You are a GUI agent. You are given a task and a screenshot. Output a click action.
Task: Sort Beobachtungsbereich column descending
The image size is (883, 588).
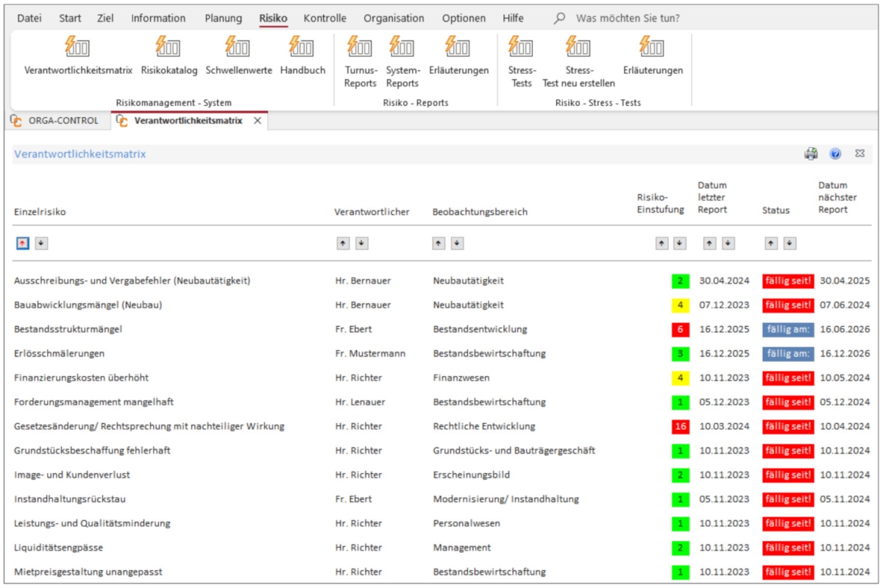457,244
